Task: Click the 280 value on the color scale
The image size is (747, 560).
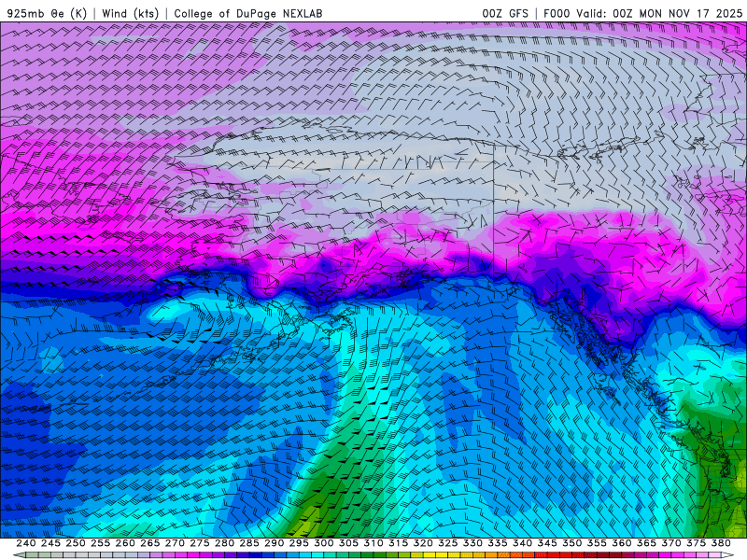Action: [x=224, y=543]
